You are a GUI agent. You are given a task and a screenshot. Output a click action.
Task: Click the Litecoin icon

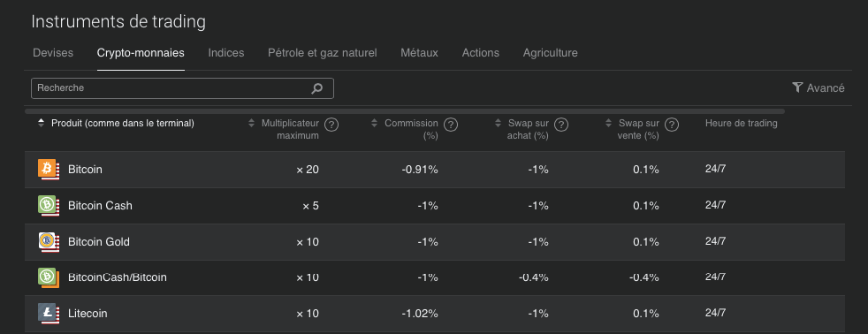point(49,314)
